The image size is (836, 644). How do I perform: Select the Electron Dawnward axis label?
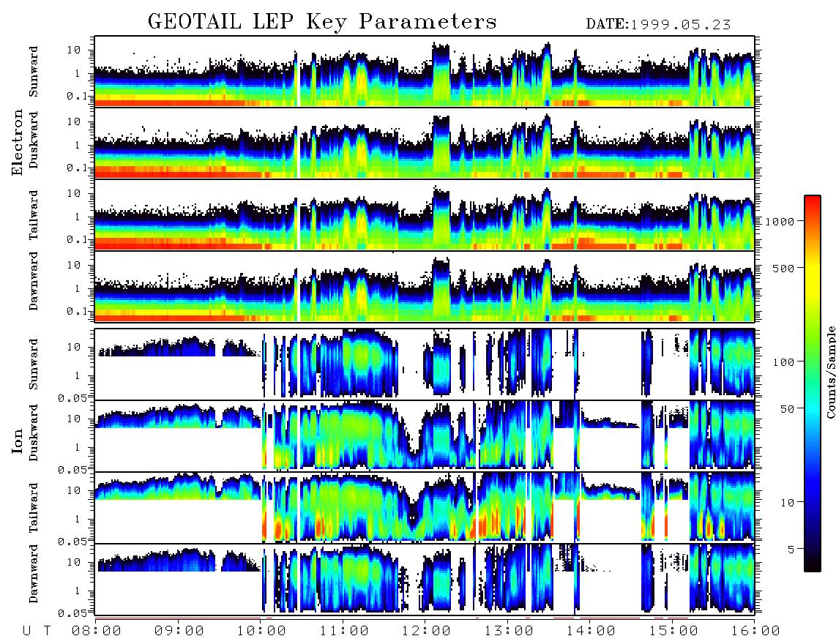pos(34,282)
